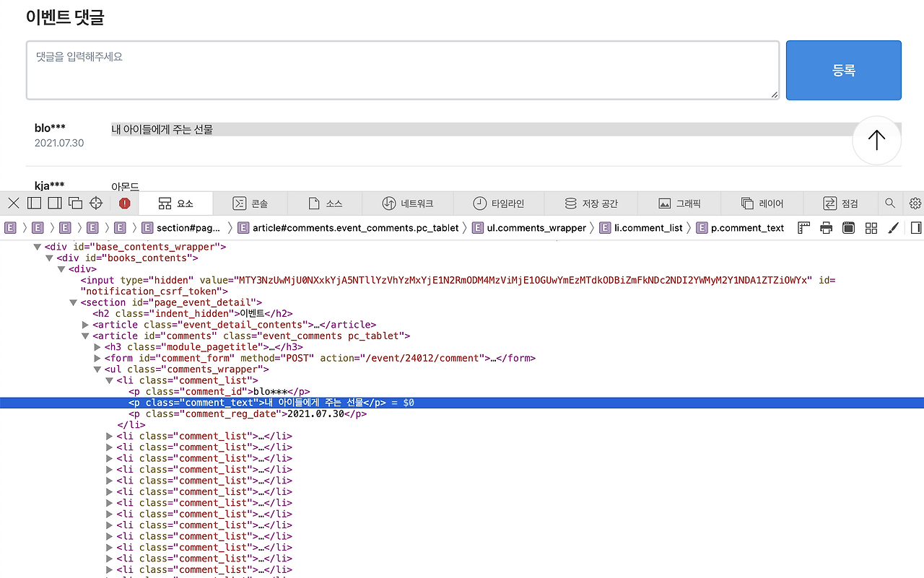The height and width of the screenshot is (578, 924).
Task: Switch to the 그래픽 tab
Action: [x=679, y=203]
